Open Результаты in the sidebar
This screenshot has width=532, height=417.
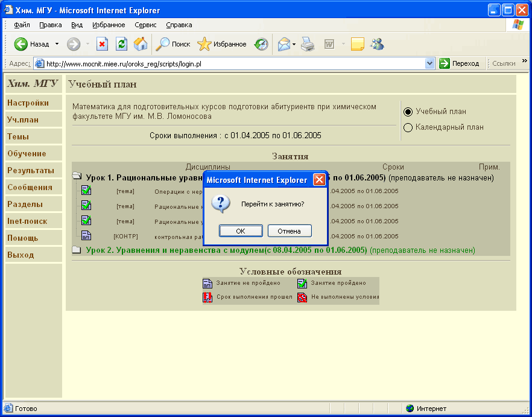34,170
